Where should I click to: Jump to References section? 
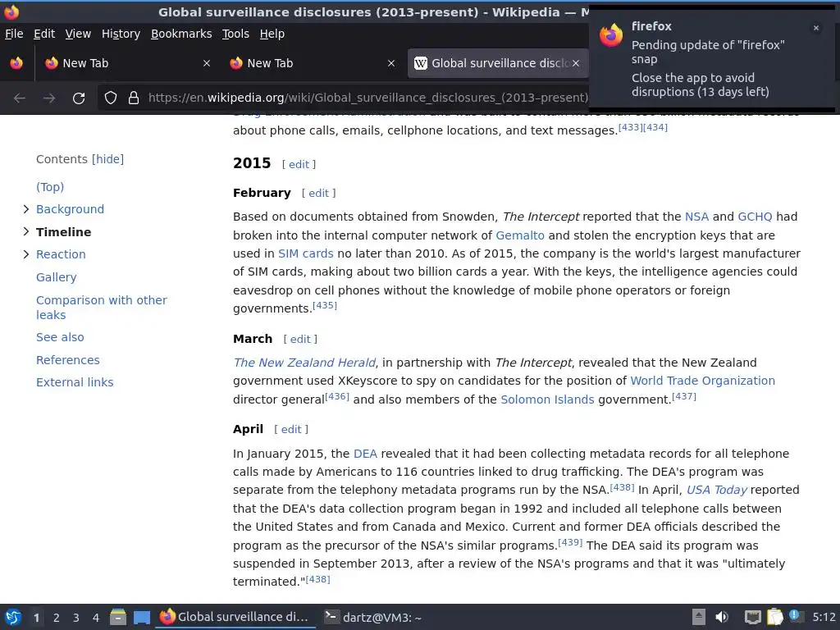(67, 360)
